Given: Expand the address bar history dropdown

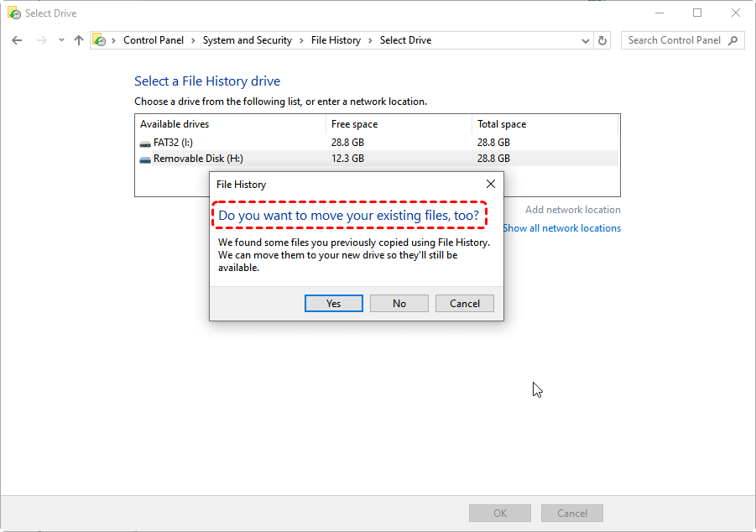Looking at the screenshot, I should (586, 40).
